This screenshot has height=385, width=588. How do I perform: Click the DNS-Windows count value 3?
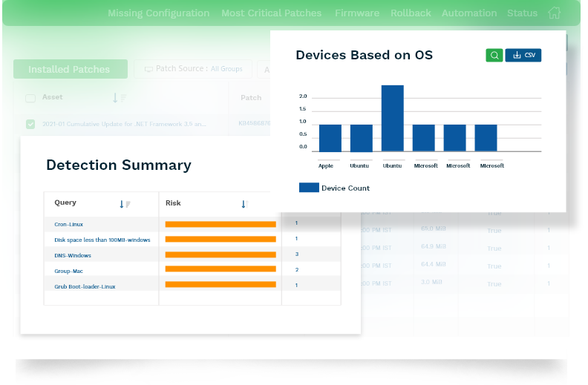(297, 254)
